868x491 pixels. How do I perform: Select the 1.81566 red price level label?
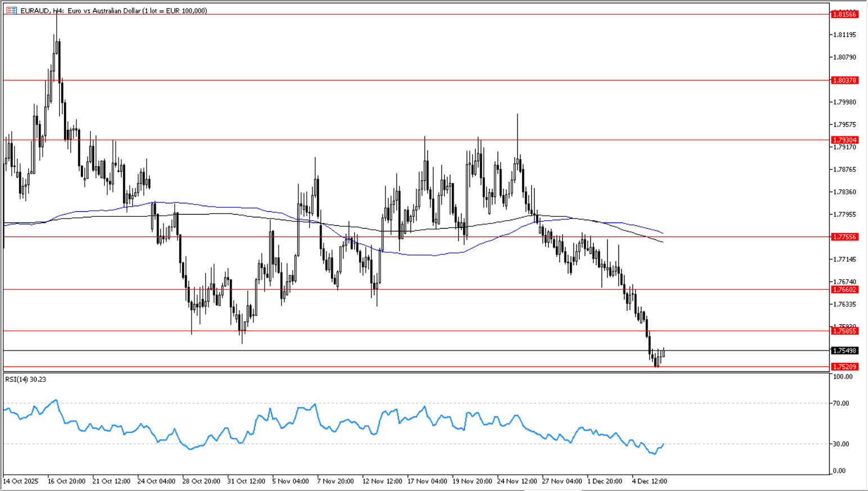(844, 14)
